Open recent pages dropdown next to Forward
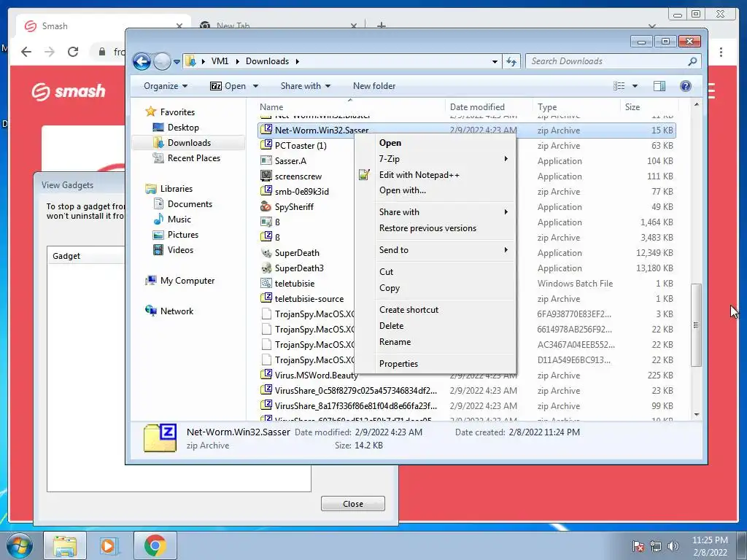The image size is (747, 560). tap(177, 62)
